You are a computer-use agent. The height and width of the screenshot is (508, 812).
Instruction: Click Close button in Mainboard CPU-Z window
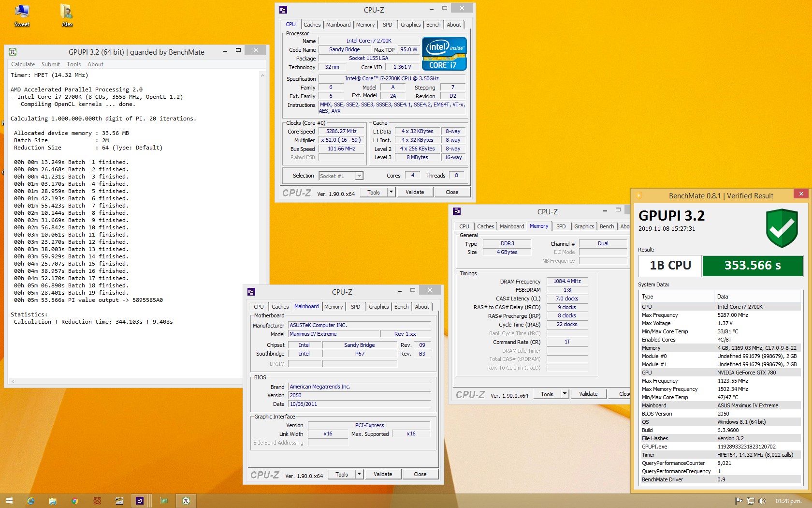[x=420, y=474]
